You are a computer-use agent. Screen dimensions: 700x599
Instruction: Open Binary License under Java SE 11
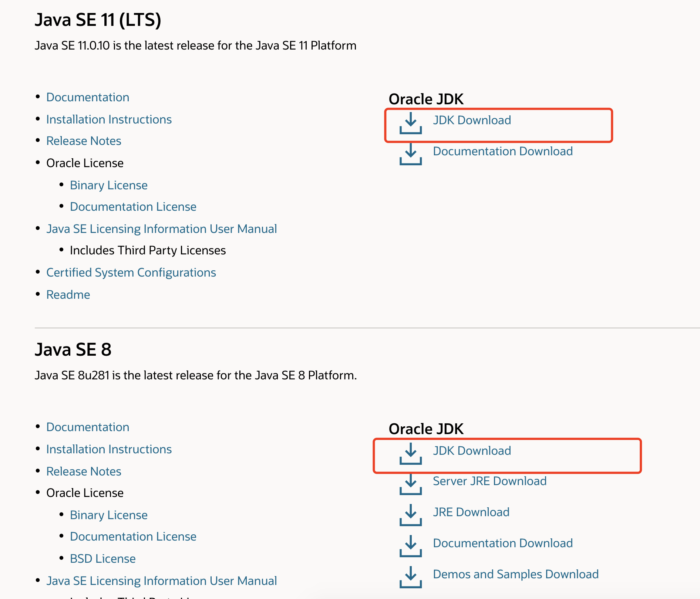pos(109,185)
